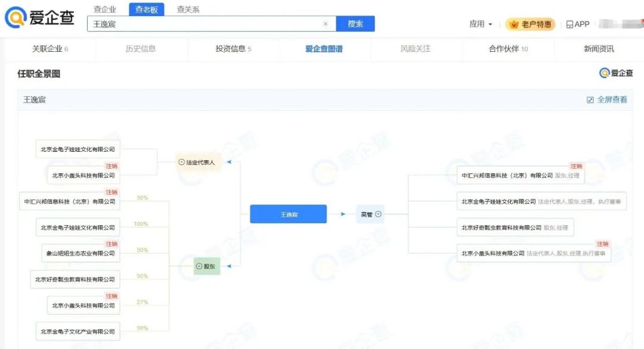
Task: Click the 注销 tag on 象山妞妞生态农业有限公司
Action: 112,244
